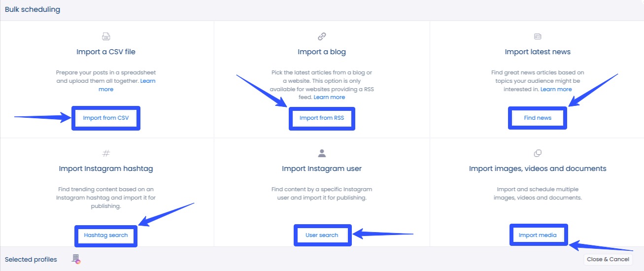Click the Find news button
This screenshot has width=644, height=271.
click(538, 118)
